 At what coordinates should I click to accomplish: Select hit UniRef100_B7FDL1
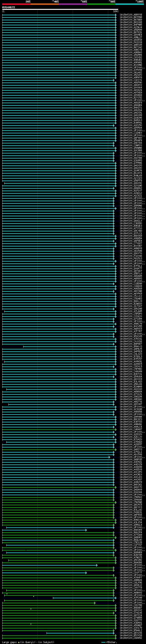point(131,266)
